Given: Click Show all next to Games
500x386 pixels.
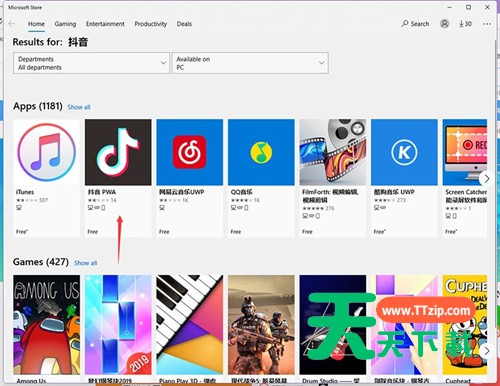Looking at the screenshot, I should (x=85, y=263).
